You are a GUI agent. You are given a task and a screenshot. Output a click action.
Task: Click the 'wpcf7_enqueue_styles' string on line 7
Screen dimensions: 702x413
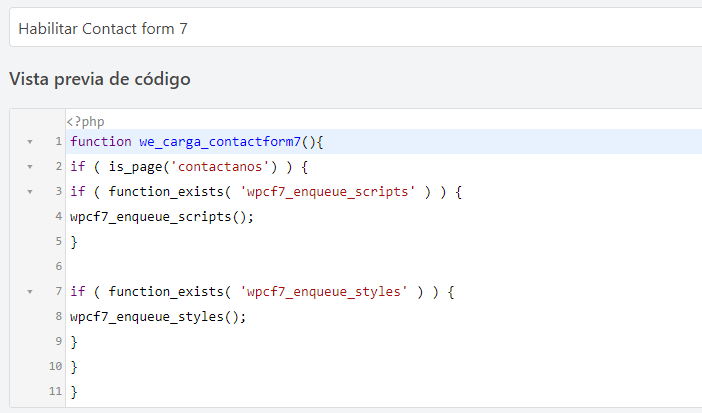(324, 292)
